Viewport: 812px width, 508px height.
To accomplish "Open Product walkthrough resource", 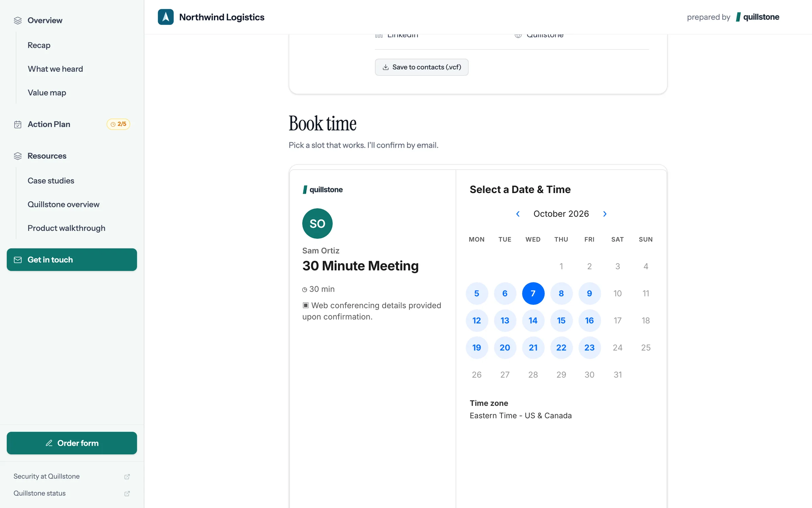I will (x=66, y=228).
